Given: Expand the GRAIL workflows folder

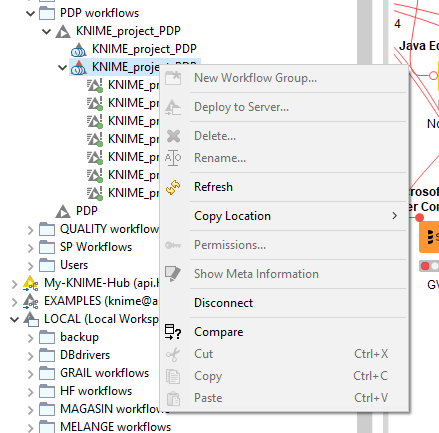Looking at the screenshot, I should (30, 374).
